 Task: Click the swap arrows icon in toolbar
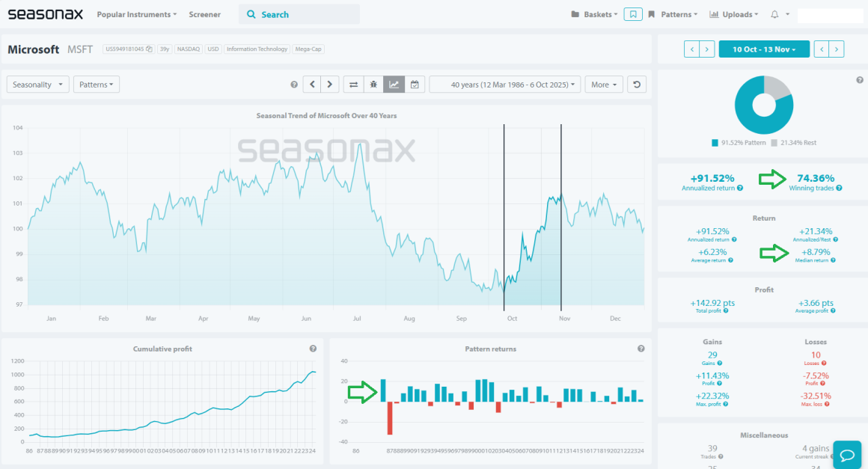353,85
